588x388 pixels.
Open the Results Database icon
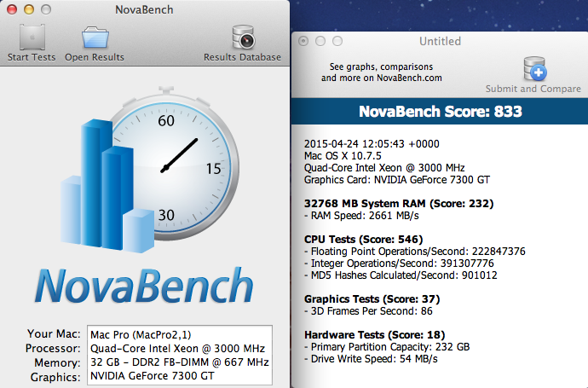244,37
